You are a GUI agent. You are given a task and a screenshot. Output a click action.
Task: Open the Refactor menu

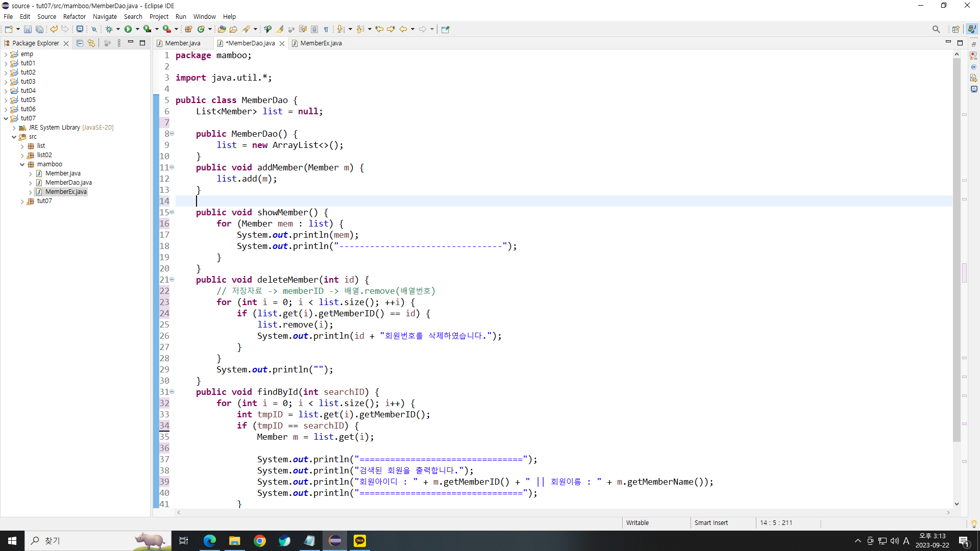tap(74, 16)
